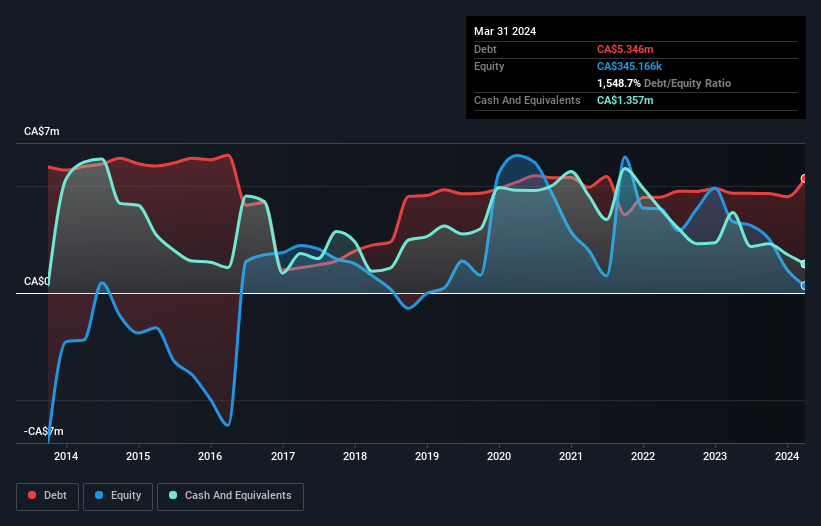
Task: Click the red Debt legend dot
Action: coord(32,495)
